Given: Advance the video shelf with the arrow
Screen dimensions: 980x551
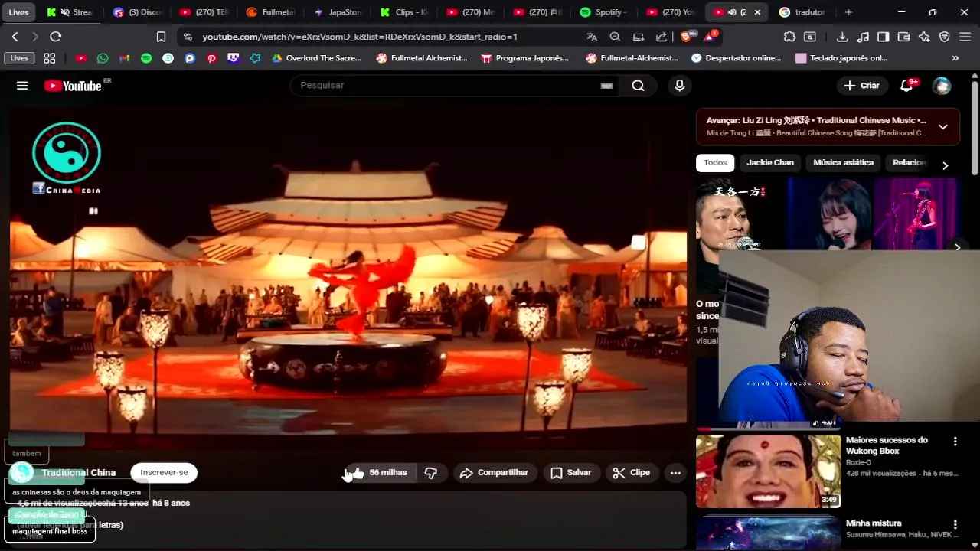Looking at the screenshot, I should tap(957, 247).
